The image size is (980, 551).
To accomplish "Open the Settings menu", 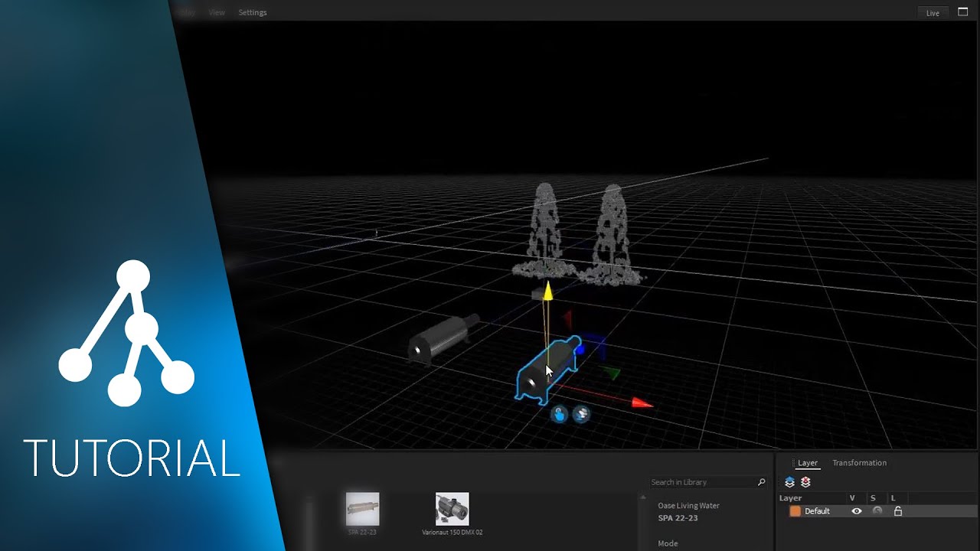I will pos(253,12).
